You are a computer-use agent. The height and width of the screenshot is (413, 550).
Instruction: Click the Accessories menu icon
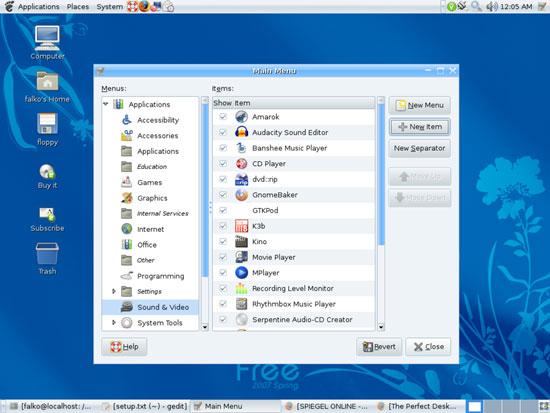(x=127, y=135)
